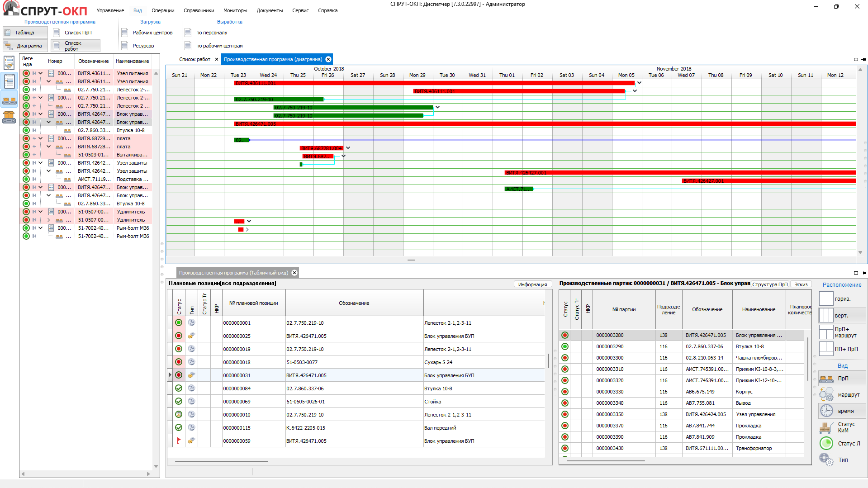The height and width of the screenshot is (488, 868).
Task: Select the маршрут view icon
Action: 826,395
